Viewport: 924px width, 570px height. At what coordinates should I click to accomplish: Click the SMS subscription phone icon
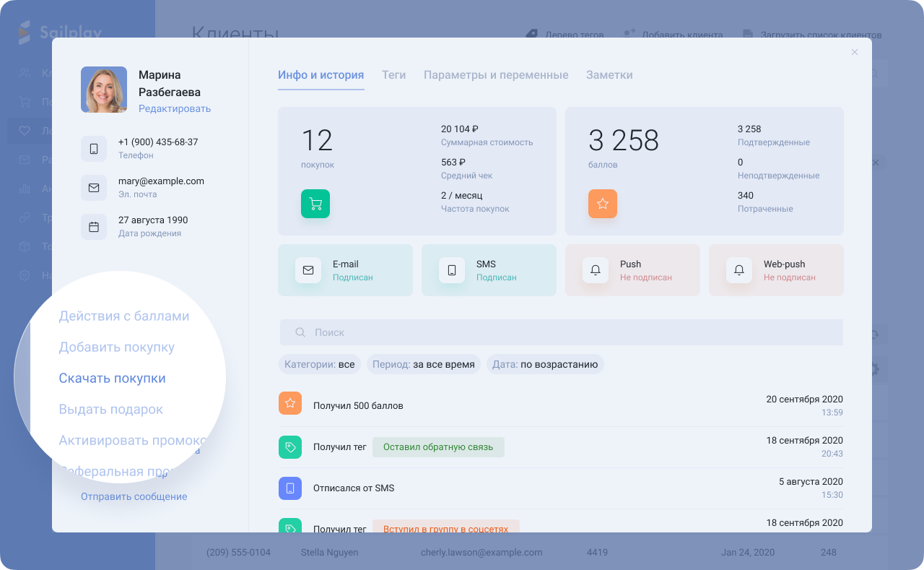(452, 270)
